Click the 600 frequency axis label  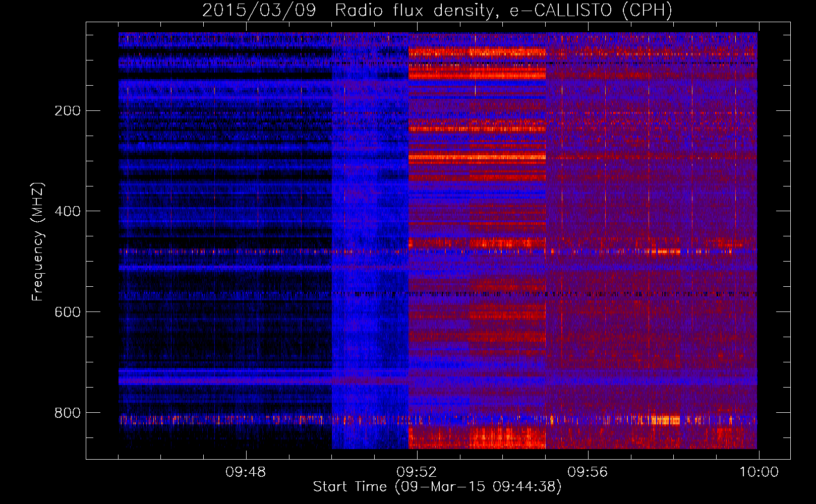(68, 312)
